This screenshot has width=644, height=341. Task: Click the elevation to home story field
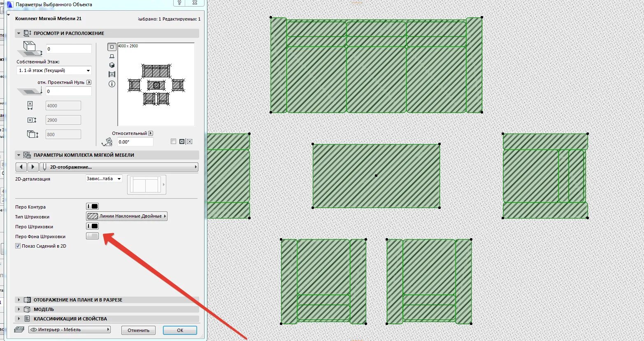(x=69, y=49)
